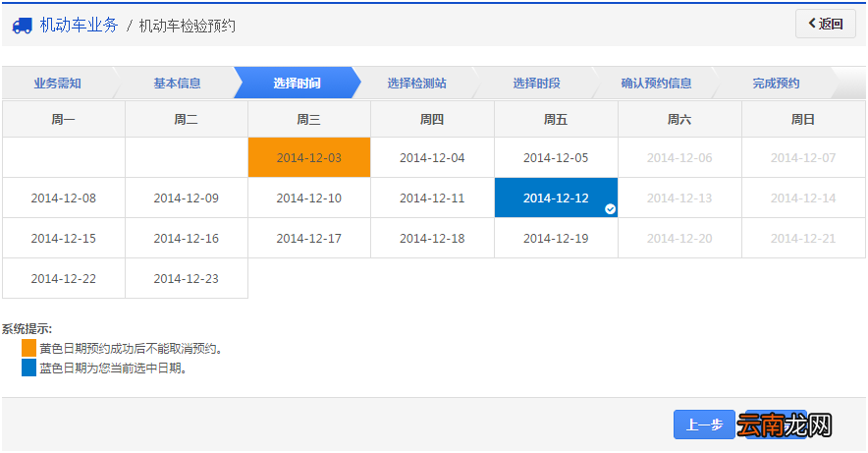Choose the 2014-12-23 date cell
Screen dimensions: 868x453
click(187, 278)
